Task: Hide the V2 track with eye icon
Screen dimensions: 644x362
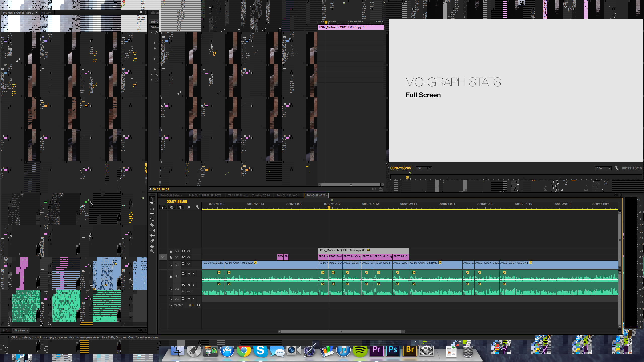Action: 189,257
